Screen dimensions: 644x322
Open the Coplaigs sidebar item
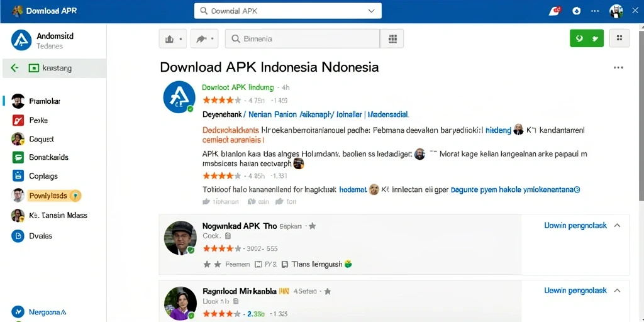[43, 176]
